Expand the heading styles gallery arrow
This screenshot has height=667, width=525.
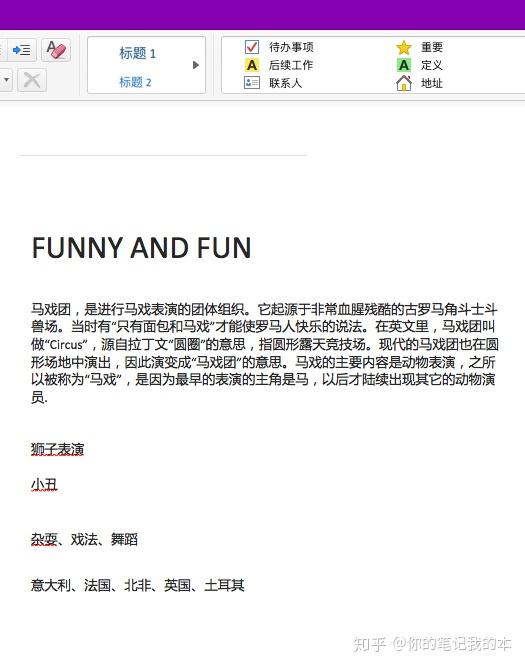click(x=196, y=65)
